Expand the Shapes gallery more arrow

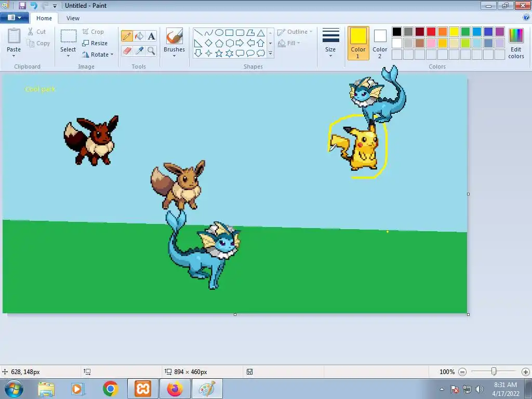270,54
